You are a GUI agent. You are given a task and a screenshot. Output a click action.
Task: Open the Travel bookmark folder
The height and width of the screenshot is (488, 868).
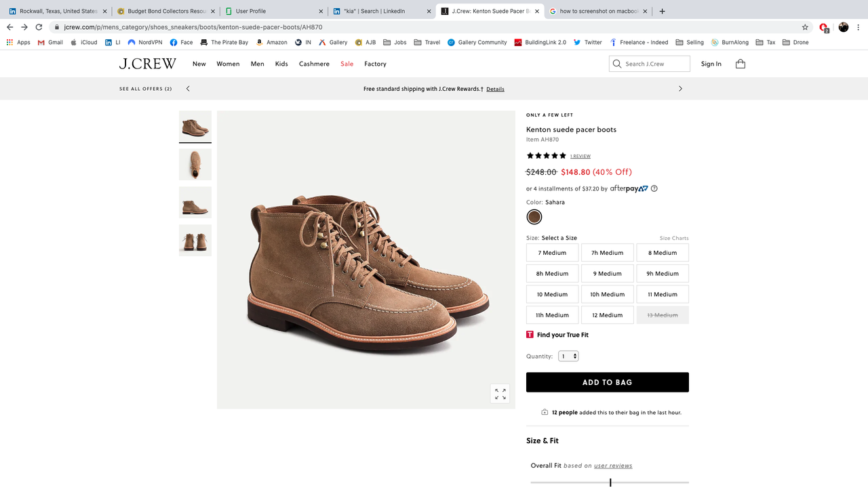(x=427, y=42)
